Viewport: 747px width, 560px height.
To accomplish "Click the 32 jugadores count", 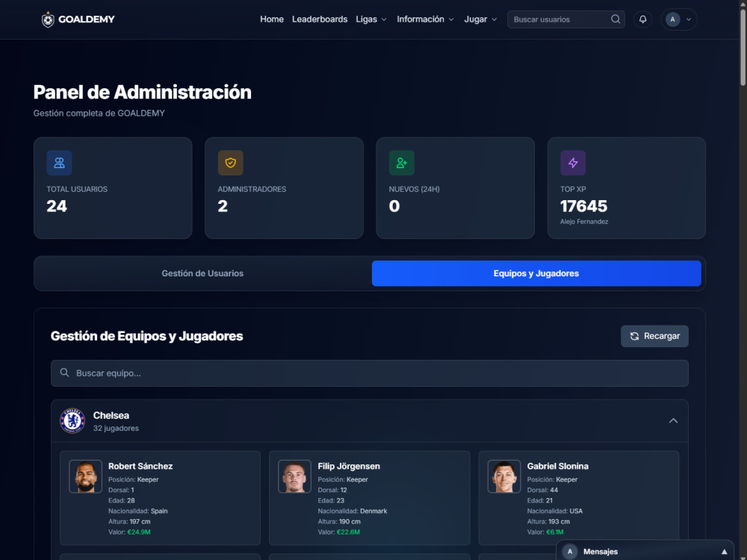I will click(x=116, y=428).
